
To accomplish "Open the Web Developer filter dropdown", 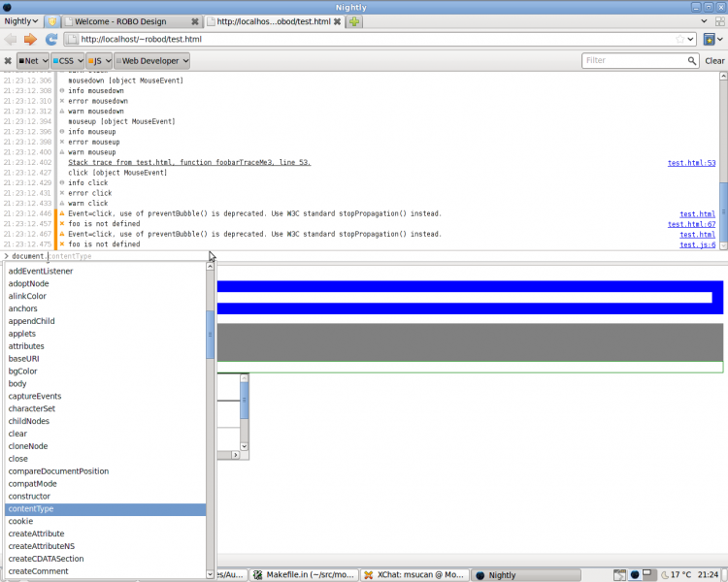I will 151,61.
